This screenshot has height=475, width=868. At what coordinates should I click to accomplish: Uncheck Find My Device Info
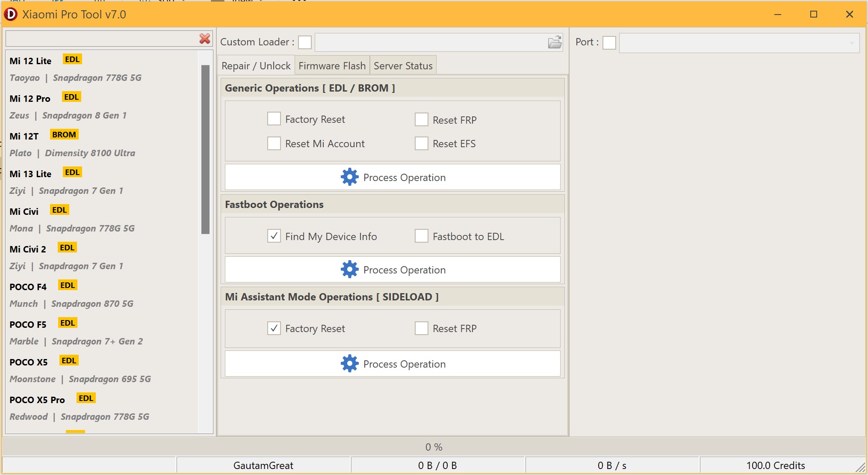tap(274, 236)
